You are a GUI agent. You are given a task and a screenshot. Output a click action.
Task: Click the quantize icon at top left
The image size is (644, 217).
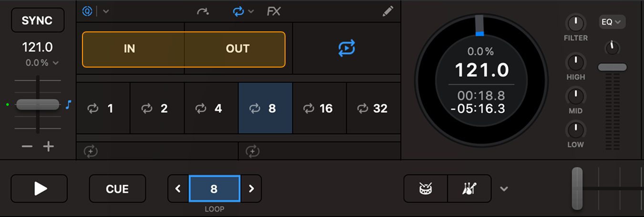point(87,11)
